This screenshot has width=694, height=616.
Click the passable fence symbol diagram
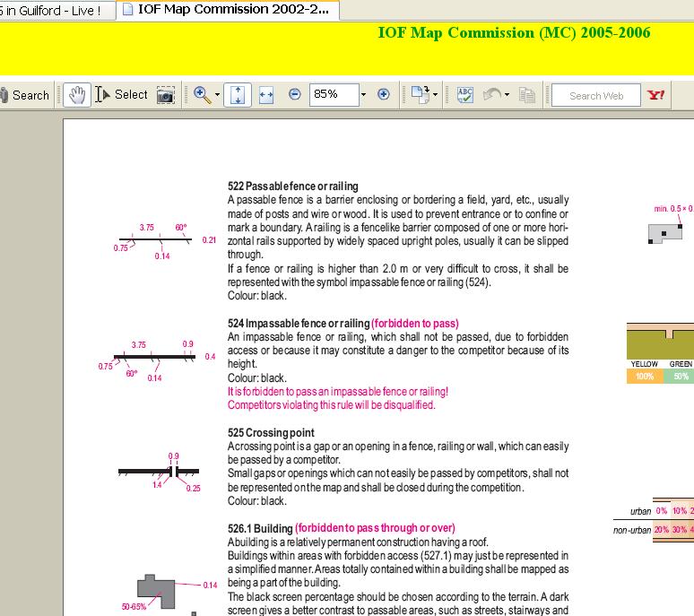coord(155,239)
